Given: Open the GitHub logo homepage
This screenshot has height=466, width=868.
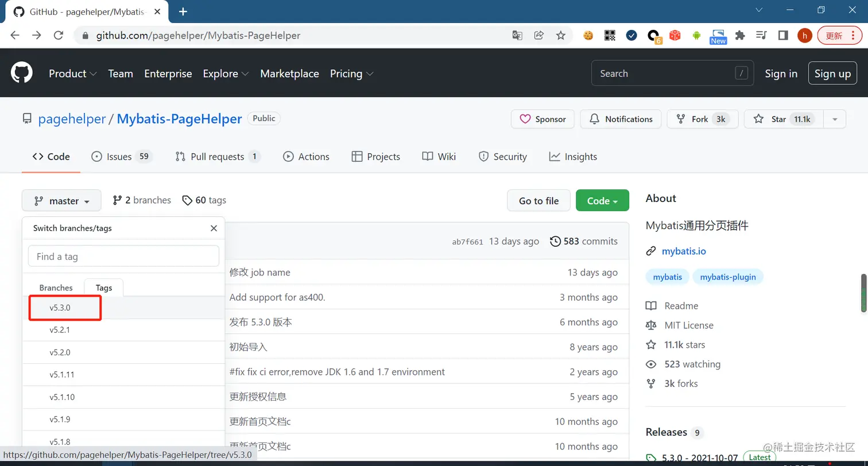Looking at the screenshot, I should pos(22,73).
